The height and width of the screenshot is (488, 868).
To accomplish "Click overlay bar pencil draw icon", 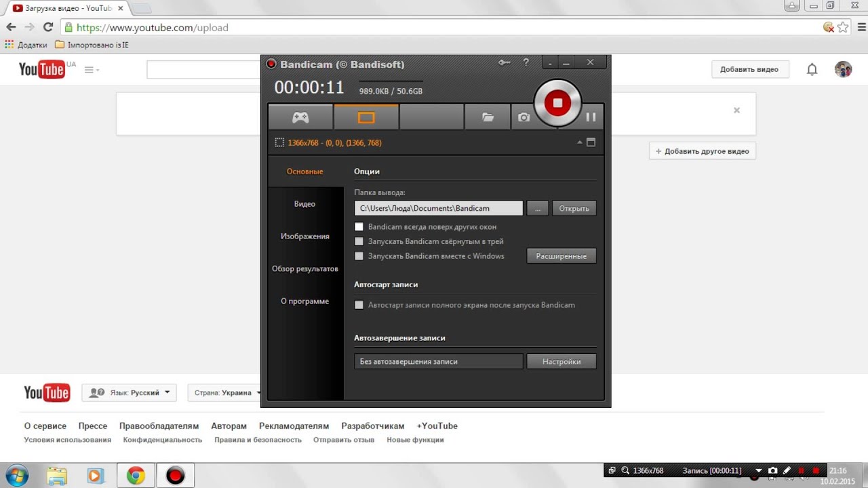I will click(x=787, y=470).
